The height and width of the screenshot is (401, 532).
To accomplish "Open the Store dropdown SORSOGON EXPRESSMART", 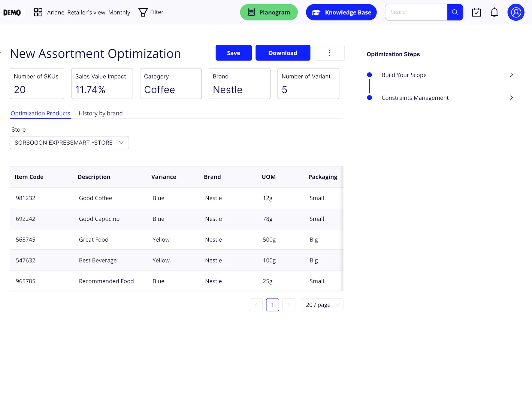I will (x=69, y=142).
